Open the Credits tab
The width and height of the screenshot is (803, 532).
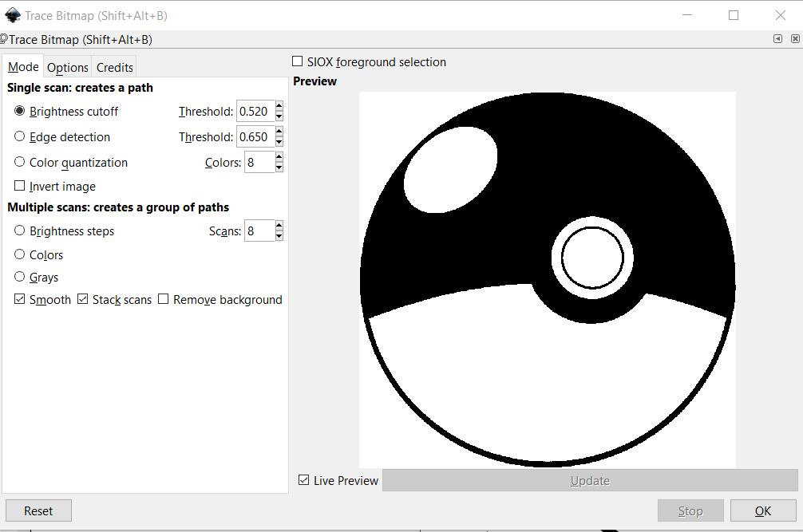pyautogui.click(x=115, y=68)
